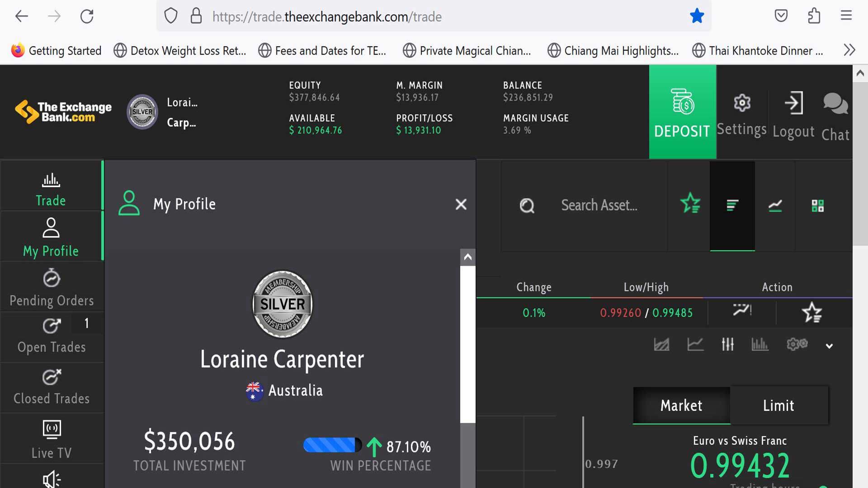Screen dimensions: 868x488
Task: Go back with the browser back arrow
Action: coord(22,17)
